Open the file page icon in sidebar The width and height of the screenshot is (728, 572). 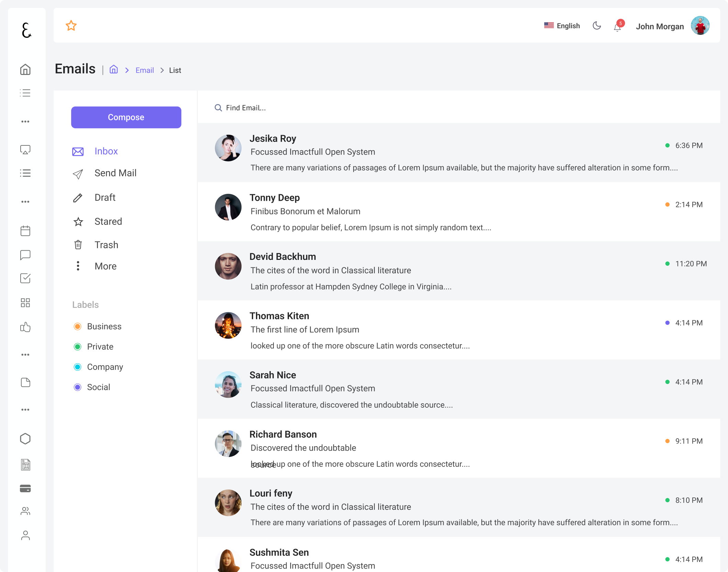[x=25, y=382]
